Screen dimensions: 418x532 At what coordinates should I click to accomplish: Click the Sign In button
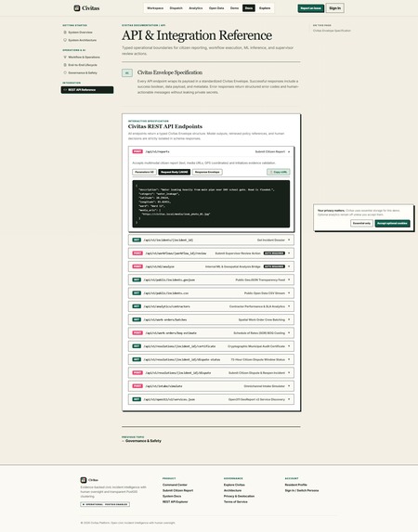[334, 8]
